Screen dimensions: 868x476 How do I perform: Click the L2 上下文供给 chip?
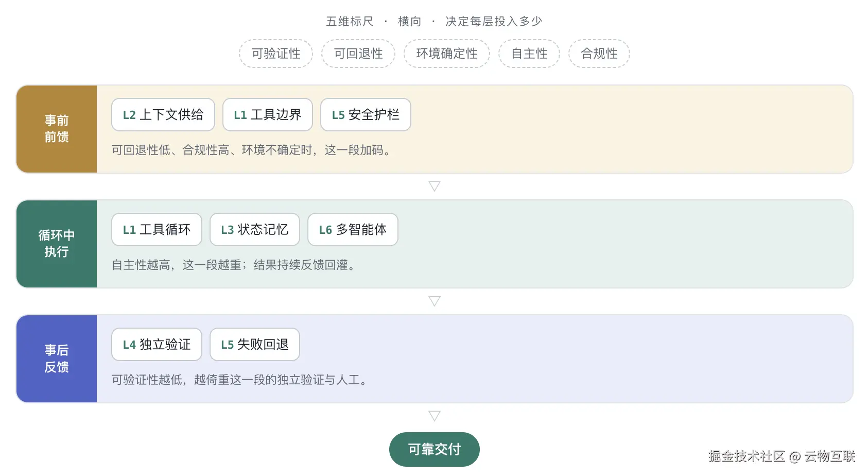coord(163,115)
